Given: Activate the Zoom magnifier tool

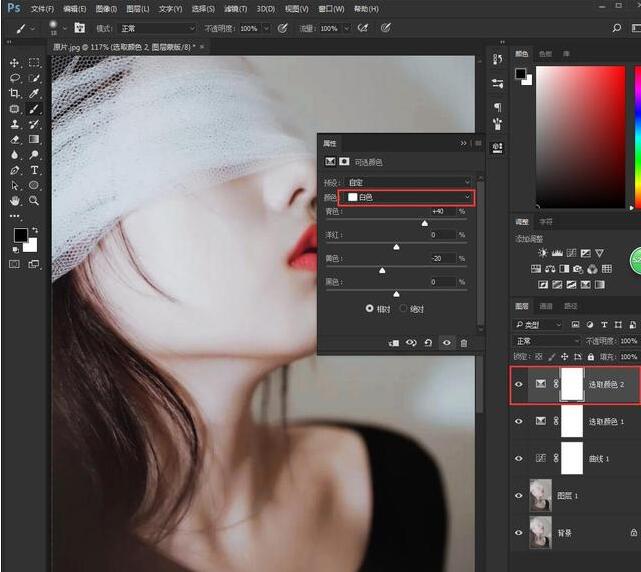Looking at the screenshot, I should 34,200.
